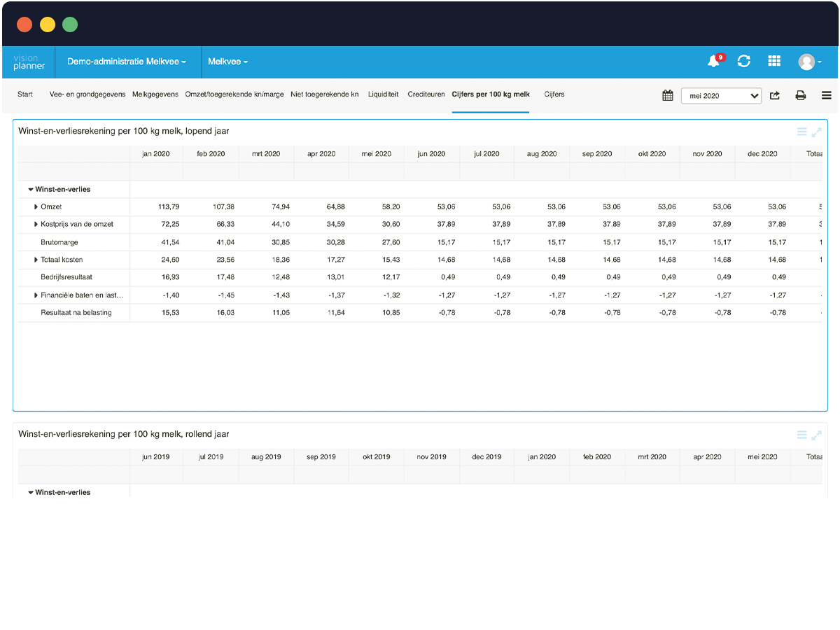The width and height of the screenshot is (840, 630).
Task: Go to the Start tab
Action: [x=25, y=94]
